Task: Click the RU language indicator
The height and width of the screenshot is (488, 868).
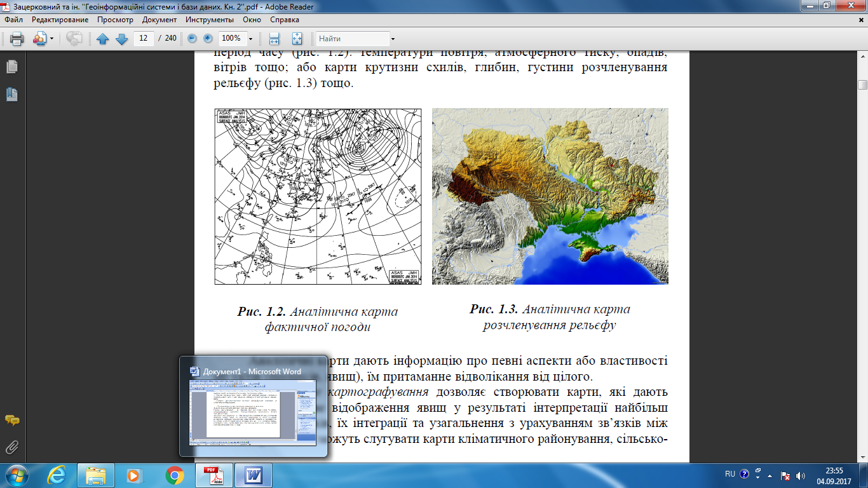Action: click(730, 474)
